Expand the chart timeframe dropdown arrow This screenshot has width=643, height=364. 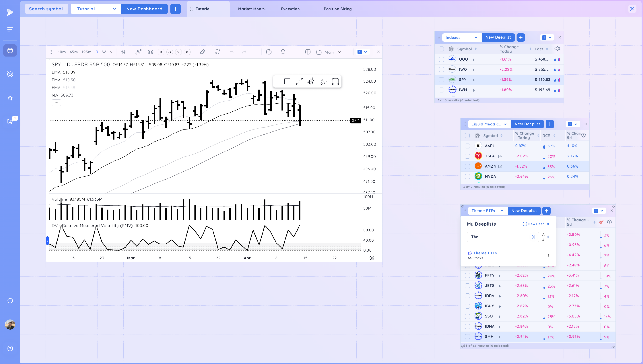pyautogui.click(x=112, y=52)
